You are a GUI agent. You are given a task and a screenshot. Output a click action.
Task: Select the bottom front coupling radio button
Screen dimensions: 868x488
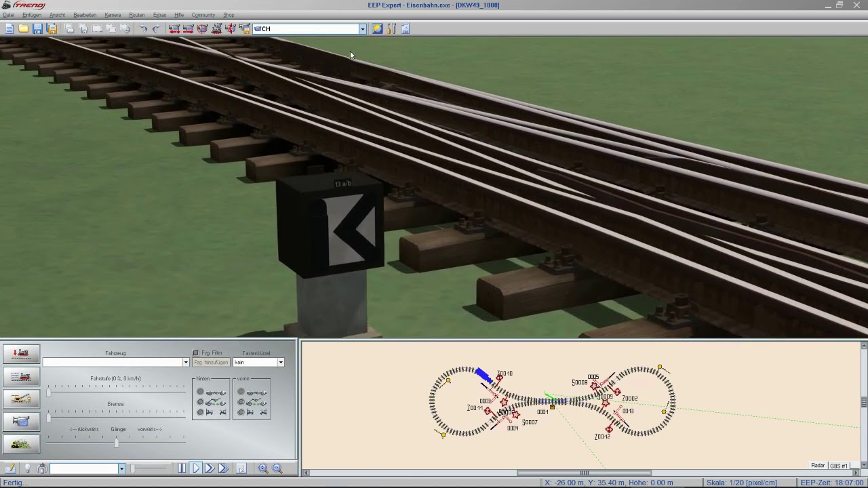click(241, 411)
